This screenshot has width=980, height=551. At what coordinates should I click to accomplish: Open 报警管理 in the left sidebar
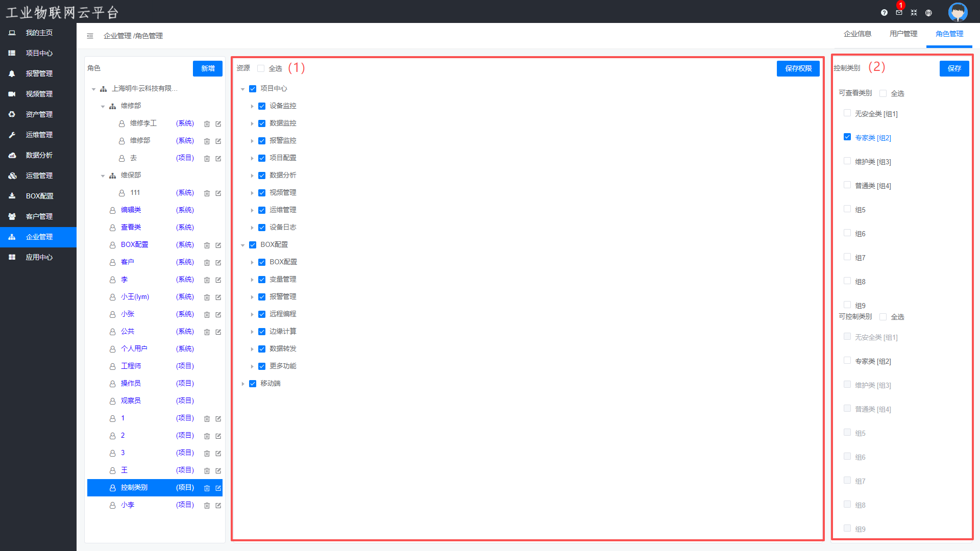pos(39,73)
